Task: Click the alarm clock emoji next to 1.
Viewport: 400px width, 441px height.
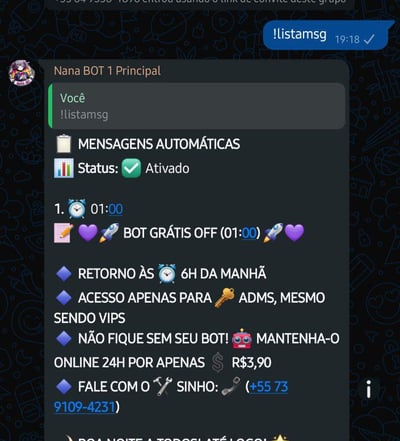Action: tap(77, 209)
